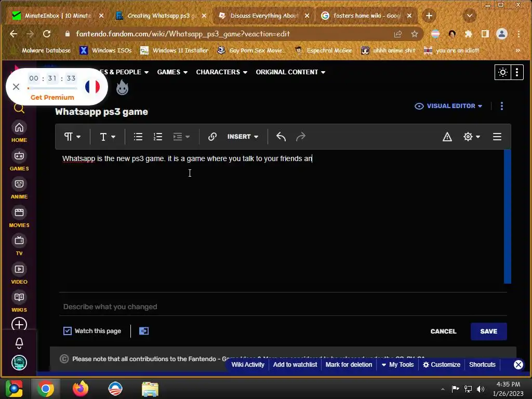
Task: Open the editor more options dots
Action: click(502, 106)
